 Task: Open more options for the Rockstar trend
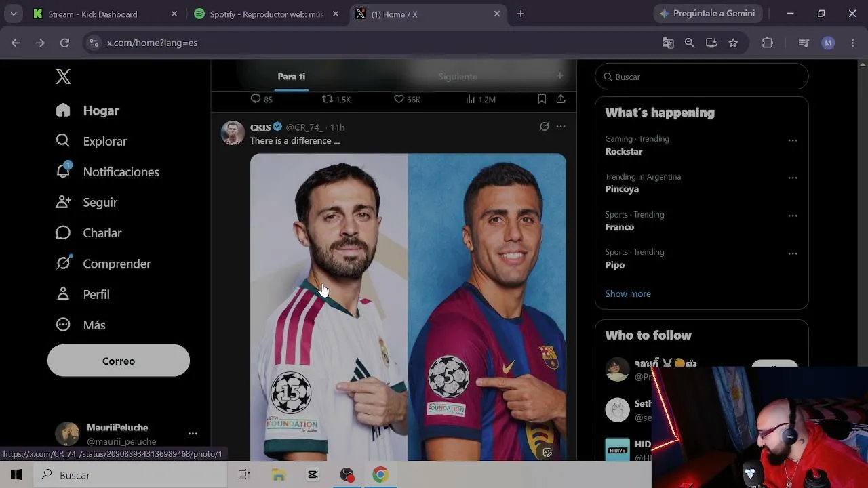tap(793, 140)
